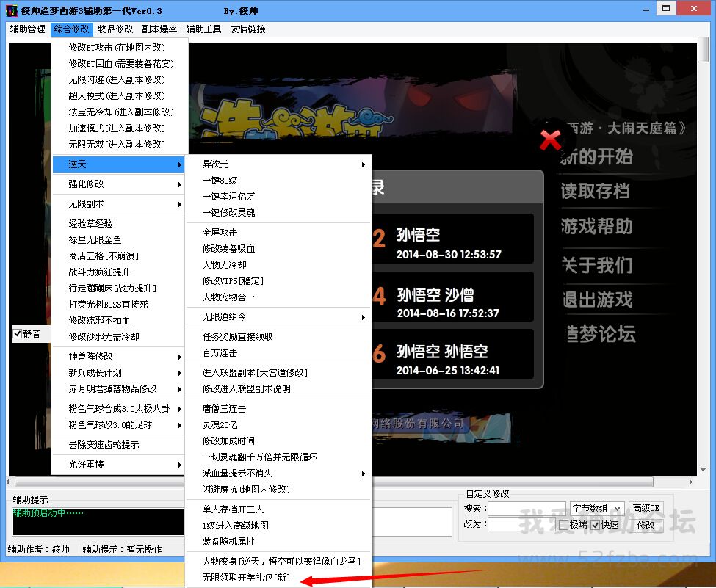Viewport: 716px width, 588px height.
Task: Click the vertical scrollbar down arrow
Action: point(703,471)
